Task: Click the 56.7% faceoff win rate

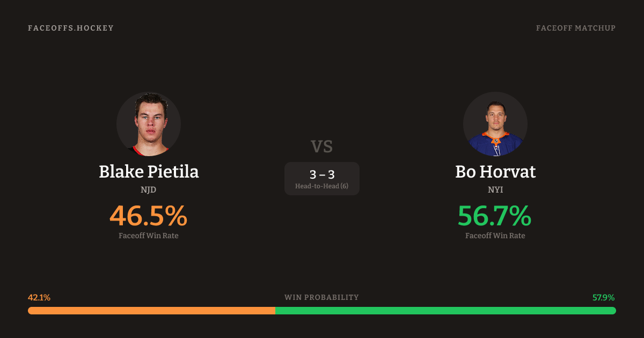Action: coord(495,216)
